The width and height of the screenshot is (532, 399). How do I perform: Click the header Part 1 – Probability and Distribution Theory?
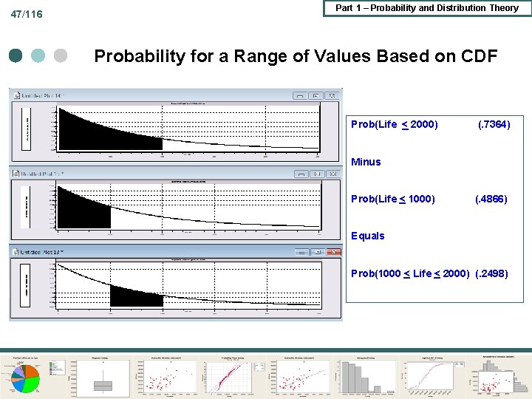tap(427, 8)
